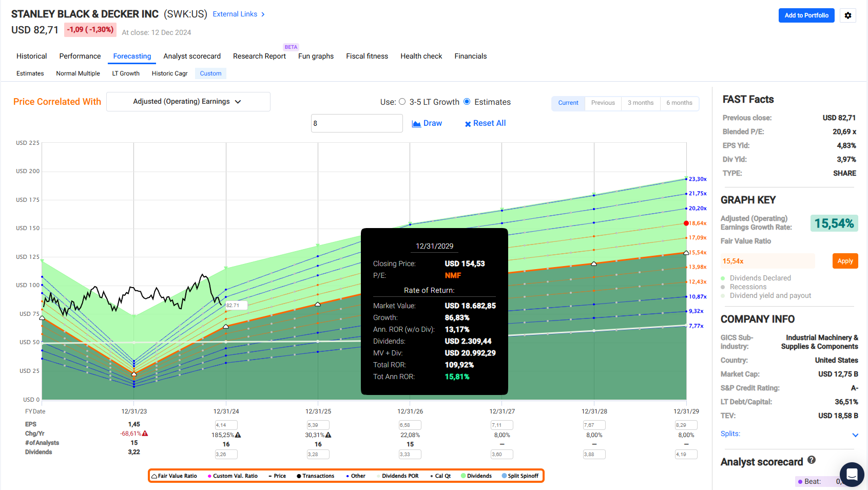The height and width of the screenshot is (490, 868).
Task: Toggle the Dividends legend color swatch
Action: tap(464, 476)
